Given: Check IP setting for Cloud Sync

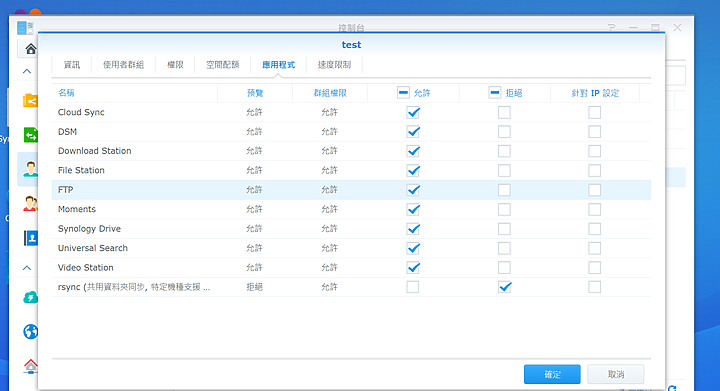Looking at the screenshot, I should coord(595,112).
